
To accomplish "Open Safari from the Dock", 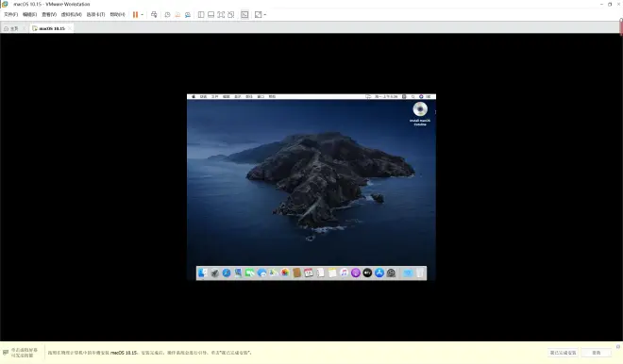I will click(x=227, y=273).
